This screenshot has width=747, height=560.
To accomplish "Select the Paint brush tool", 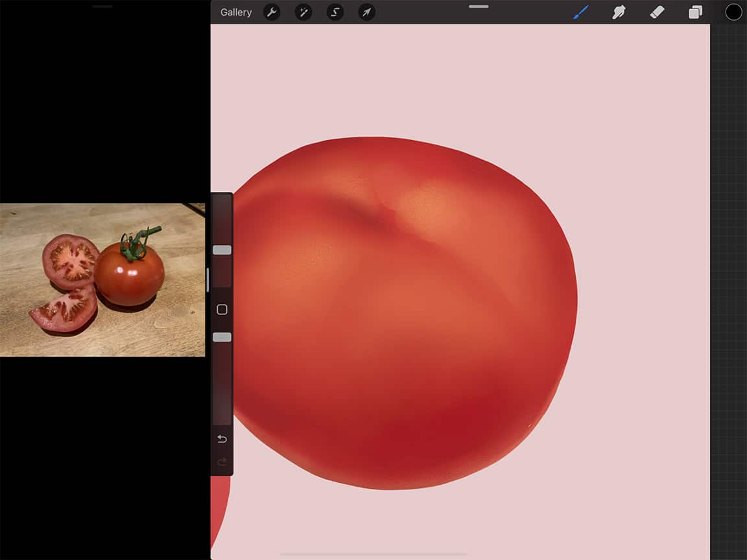I will click(x=581, y=12).
